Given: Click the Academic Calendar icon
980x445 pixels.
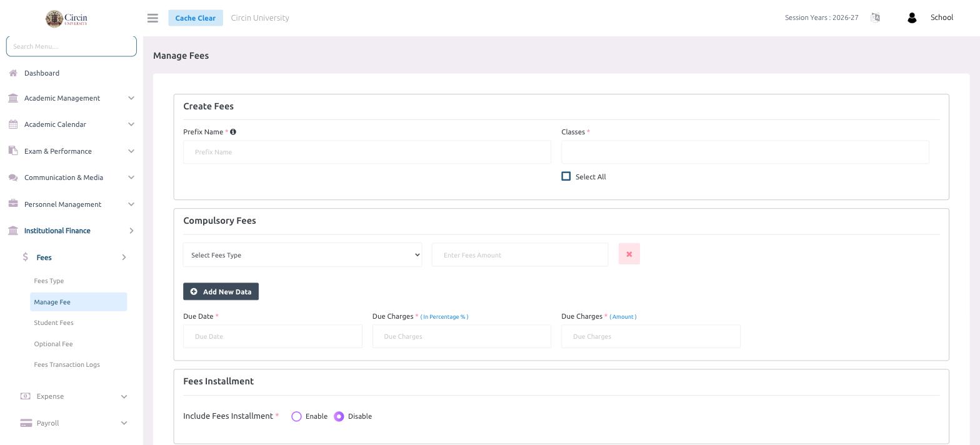Looking at the screenshot, I should tap(13, 124).
